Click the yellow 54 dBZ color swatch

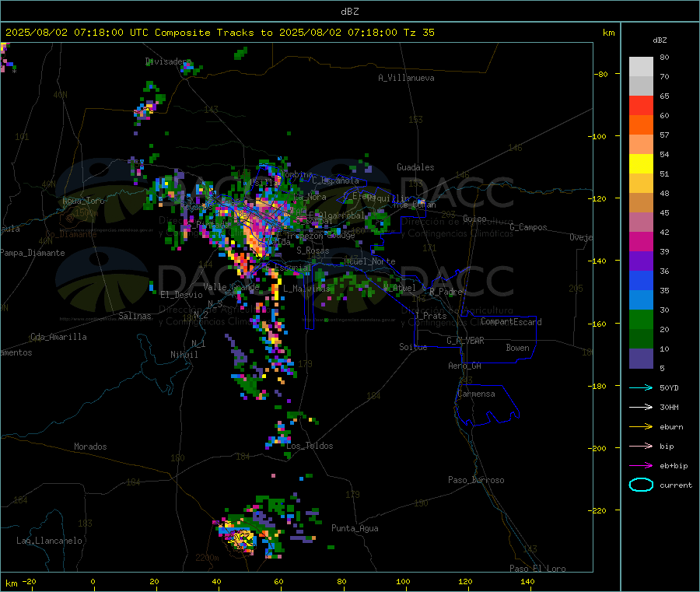[641, 164]
